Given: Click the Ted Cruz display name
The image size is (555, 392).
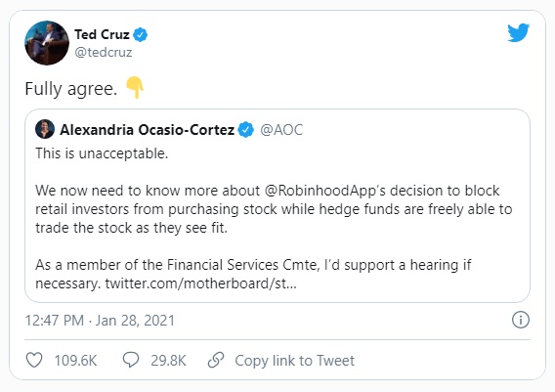Looking at the screenshot, I should pyautogui.click(x=102, y=34).
